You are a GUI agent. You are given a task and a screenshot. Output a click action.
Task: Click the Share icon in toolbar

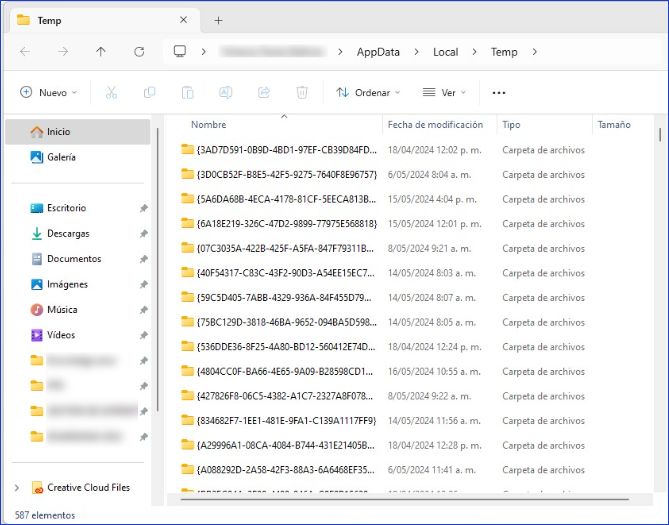264,92
